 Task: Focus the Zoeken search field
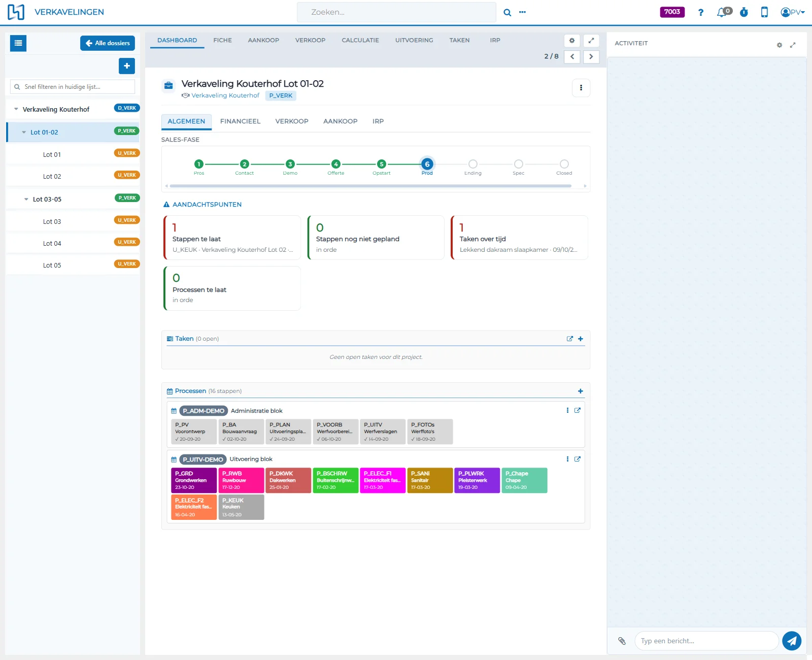[396, 12]
